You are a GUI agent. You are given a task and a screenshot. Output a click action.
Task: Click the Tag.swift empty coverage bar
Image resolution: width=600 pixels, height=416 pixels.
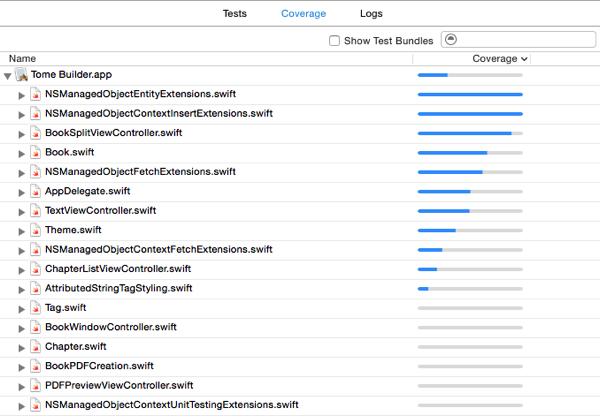click(470, 308)
